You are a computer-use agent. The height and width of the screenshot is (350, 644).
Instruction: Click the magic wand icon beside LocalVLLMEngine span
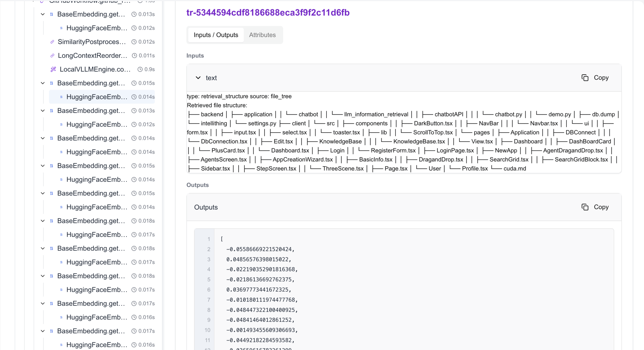pos(53,69)
